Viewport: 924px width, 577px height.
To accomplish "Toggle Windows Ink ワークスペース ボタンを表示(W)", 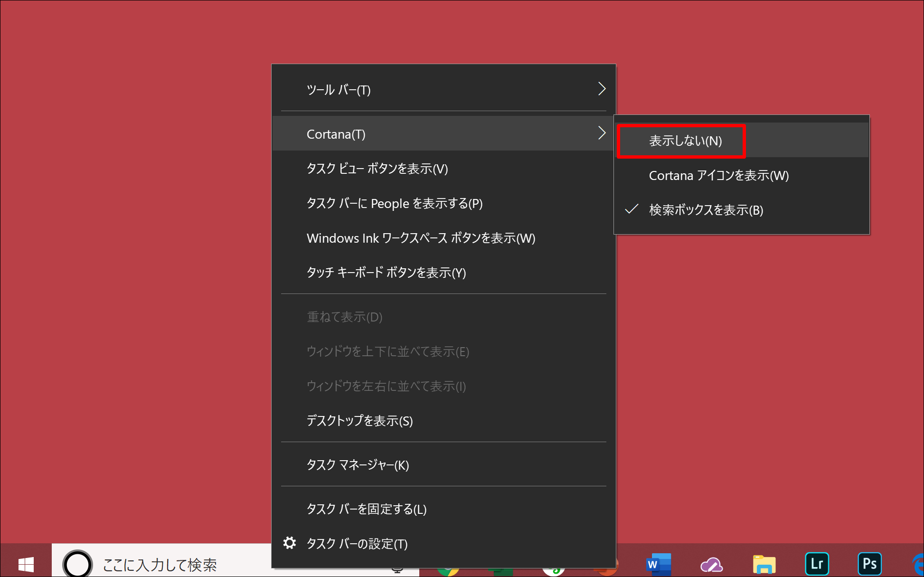I will click(443, 238).
